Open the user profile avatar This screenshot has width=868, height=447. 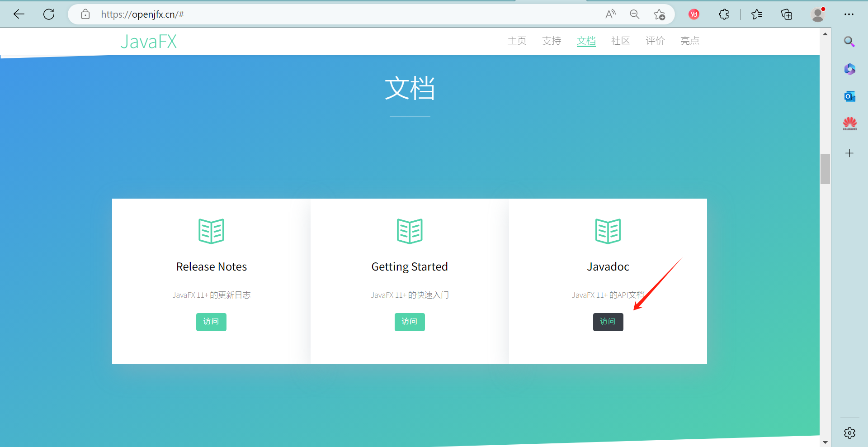pyautogui.click(x=818, y=14)
